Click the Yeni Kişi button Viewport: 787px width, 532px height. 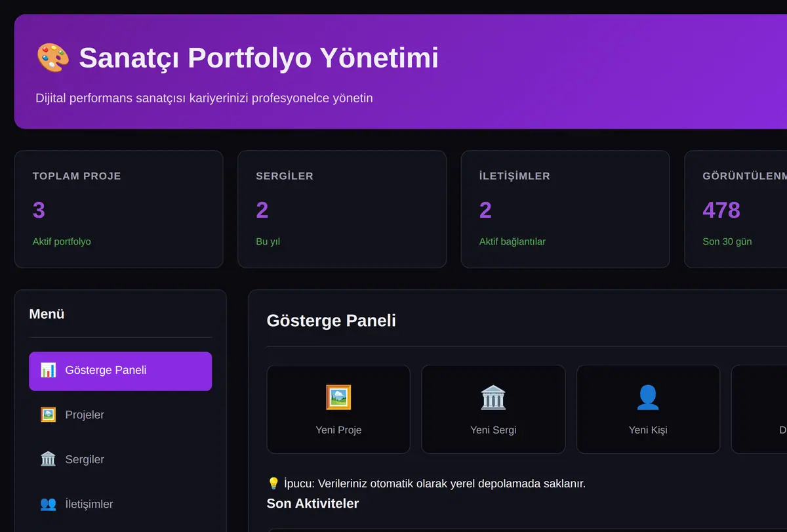point(648,409)
